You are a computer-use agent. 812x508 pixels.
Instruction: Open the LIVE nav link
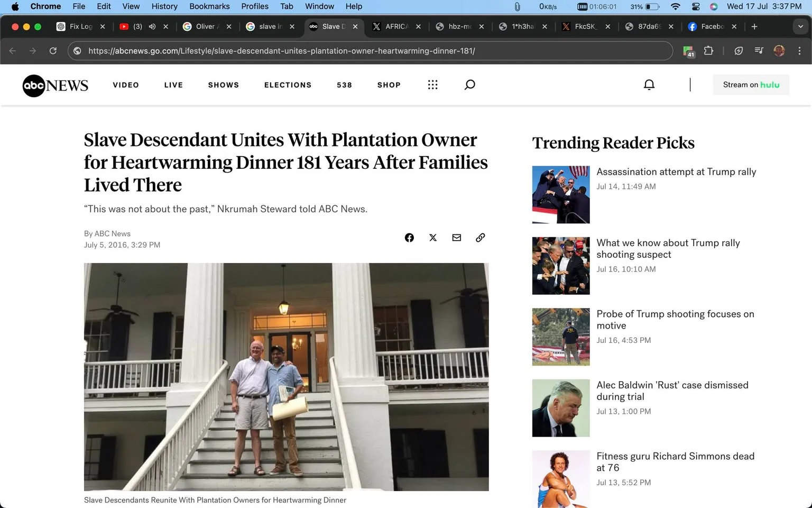[173, 85]
